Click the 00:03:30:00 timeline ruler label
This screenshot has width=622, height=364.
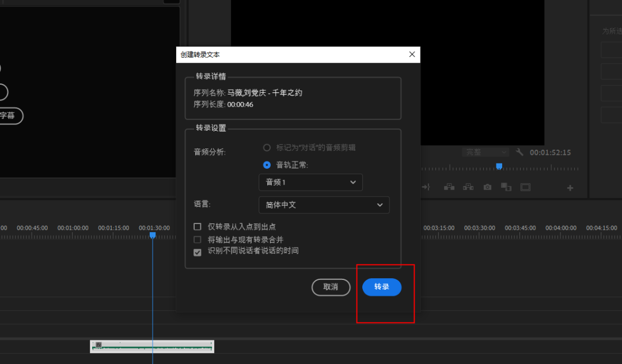[x=480, y=228]
